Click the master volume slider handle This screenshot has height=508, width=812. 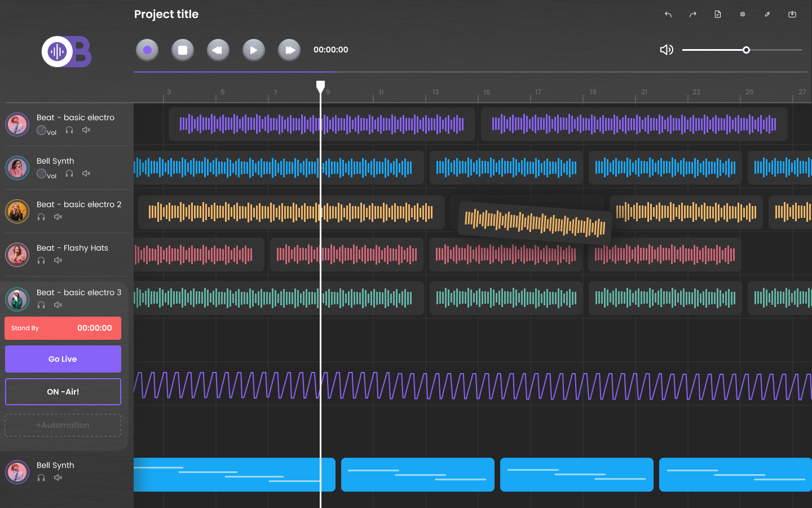(x=746, y=50)
